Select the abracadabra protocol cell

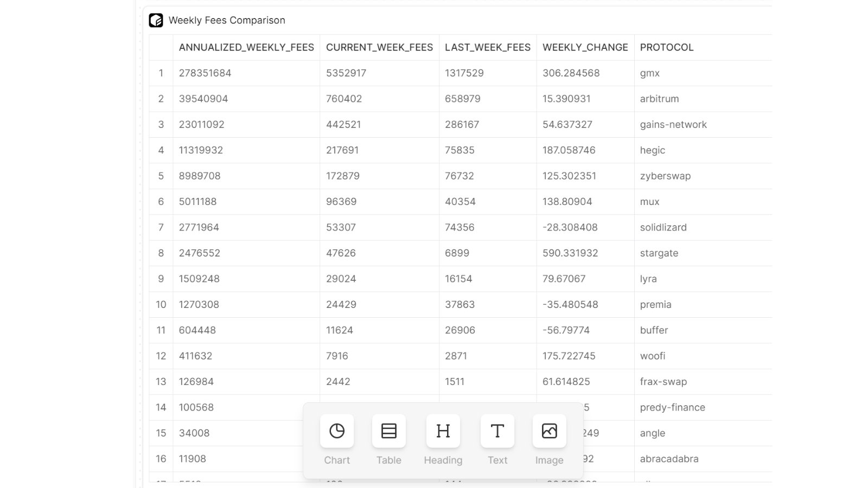click(x=669, y=459)
